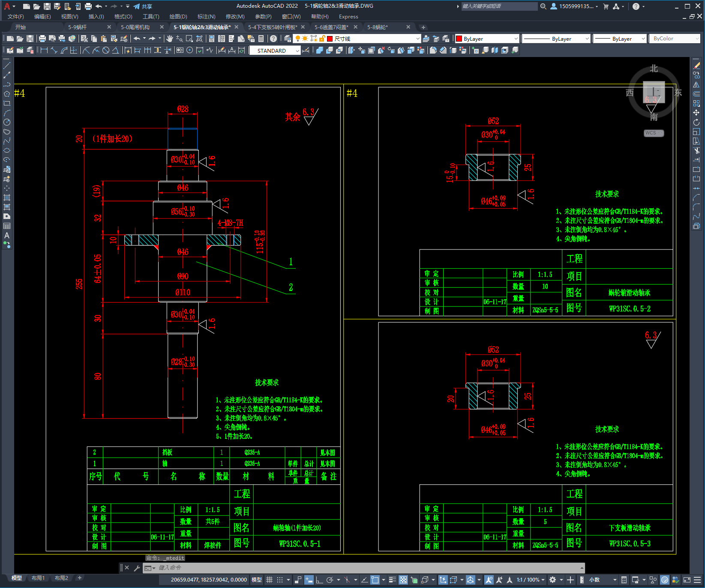Switch to the 5-9蜗杆 drawing tab
The image size is (705, 588).
coord(78,27)
